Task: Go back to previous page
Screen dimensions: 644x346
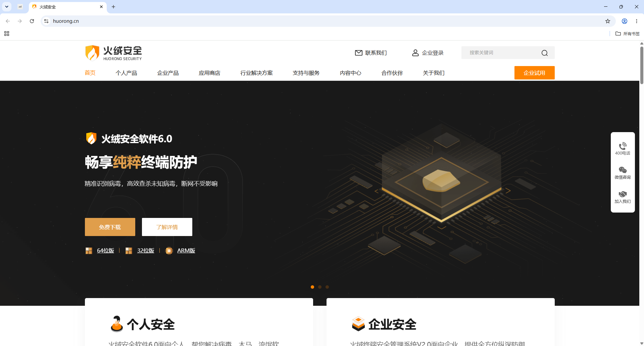Action: (x=8, y=21)
